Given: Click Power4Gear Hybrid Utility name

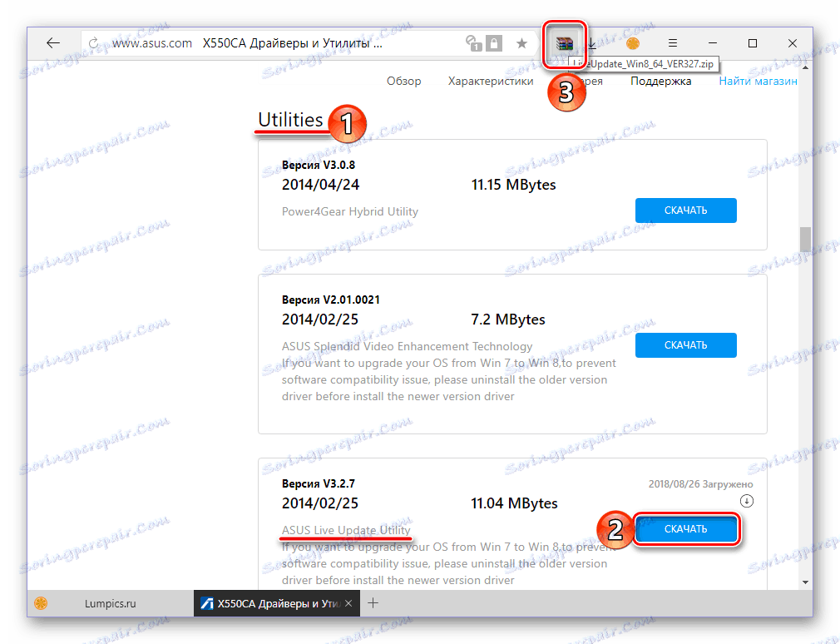Looking at the screenshot, I should click(x=350, y=211).
